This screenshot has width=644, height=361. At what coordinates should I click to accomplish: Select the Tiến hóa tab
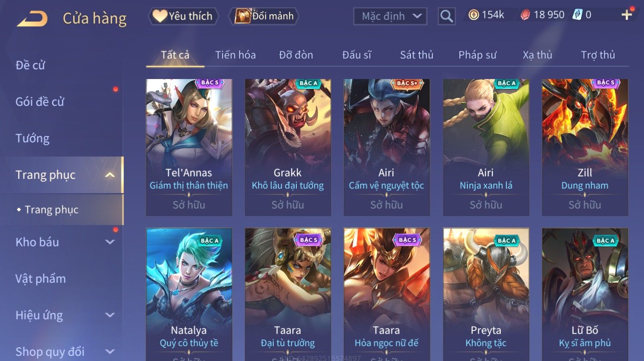point(235,55)
